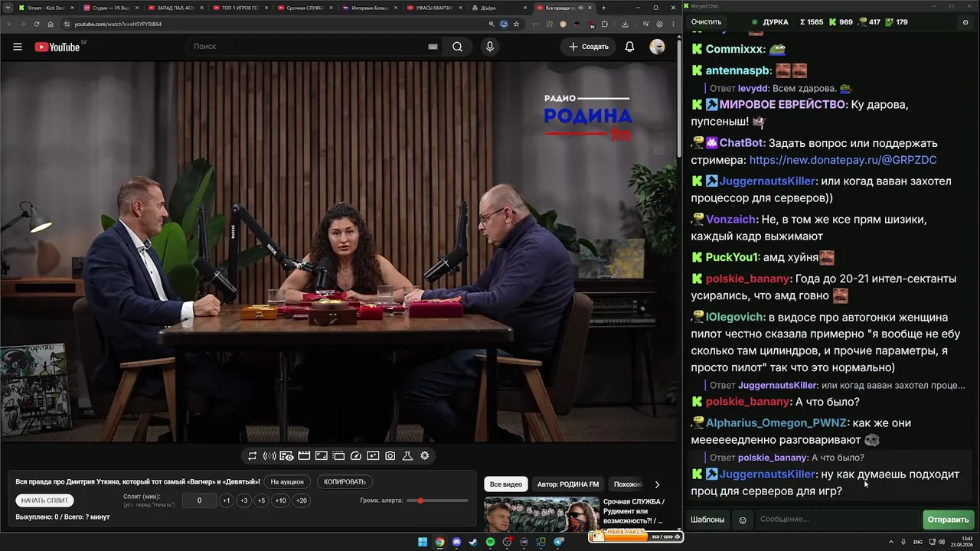Add +1 minute to split
This screenshot has width=980, height=551.
(x=226, y=500)
